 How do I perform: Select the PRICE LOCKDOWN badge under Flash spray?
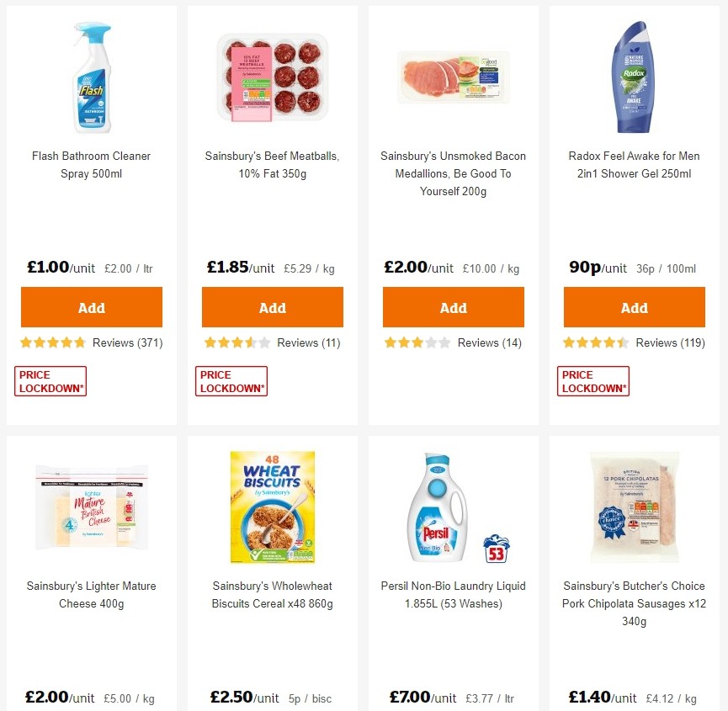click(50, 380)
